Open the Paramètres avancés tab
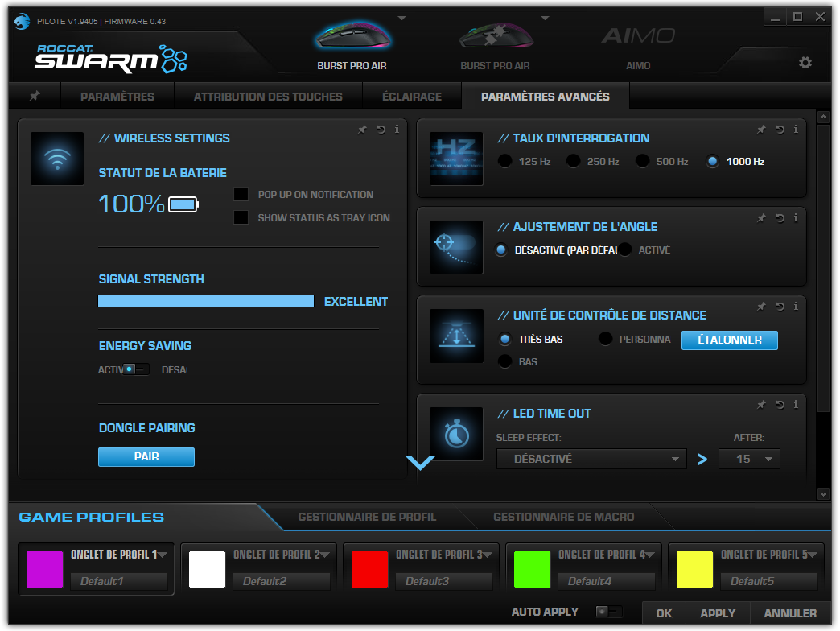The height and width of the screenshot is (631, 840). pyautogui.click(x=546, y=97)
